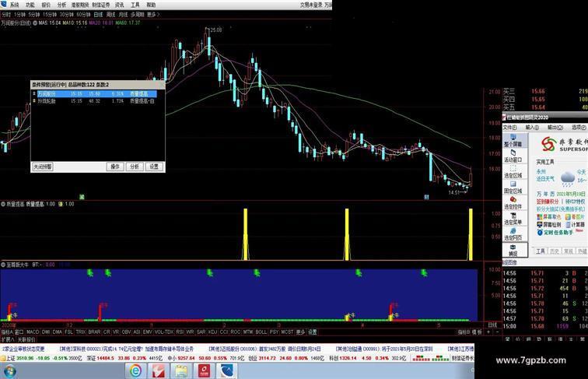This screenshot has width=588, height=379.
Task: Select the 48.32 alert row
Action: [x=94, y=101]
